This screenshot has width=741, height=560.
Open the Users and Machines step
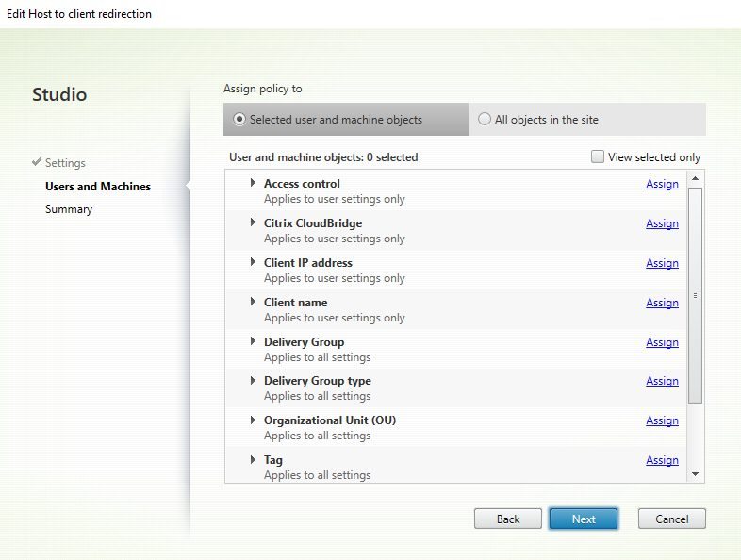pos(98,186)
